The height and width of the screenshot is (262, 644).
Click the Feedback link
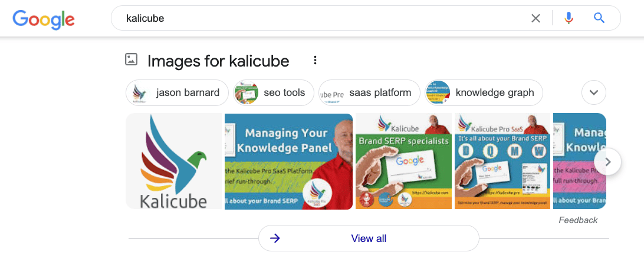[578, 220]
